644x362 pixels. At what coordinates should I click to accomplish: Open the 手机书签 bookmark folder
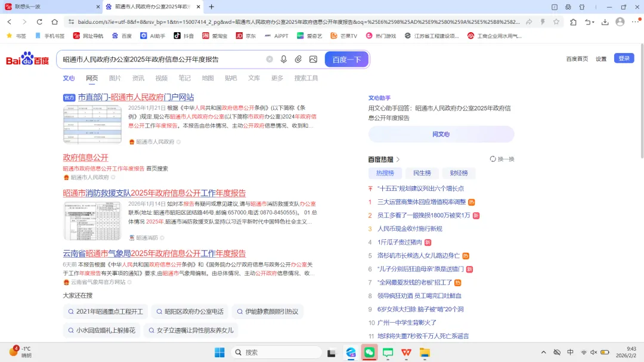pyautogui.click(x=49, y=36)
